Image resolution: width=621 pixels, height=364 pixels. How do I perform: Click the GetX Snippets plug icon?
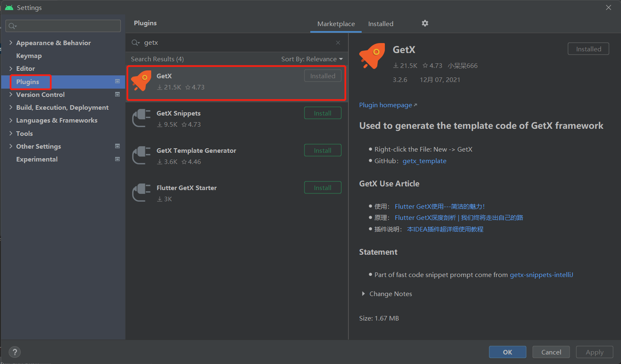point(141,118)
